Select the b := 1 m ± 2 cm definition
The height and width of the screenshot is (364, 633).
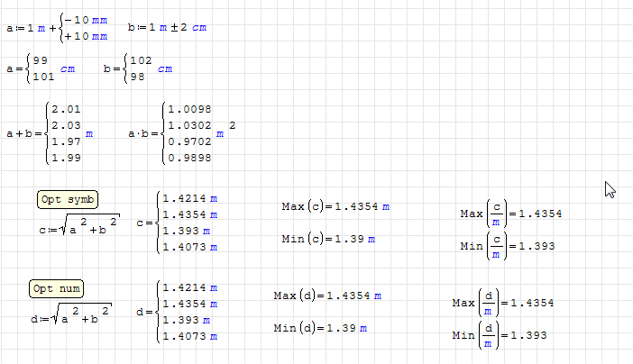click(167, 28)
